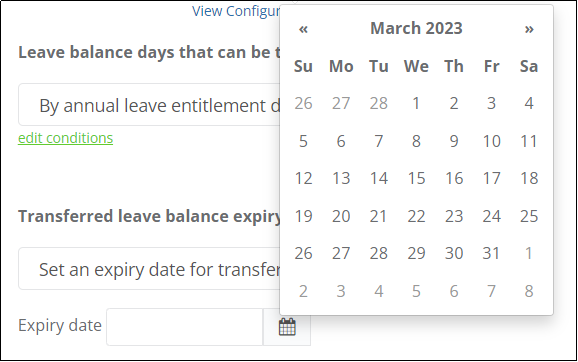Open the View Configuration link

point(236,11)
